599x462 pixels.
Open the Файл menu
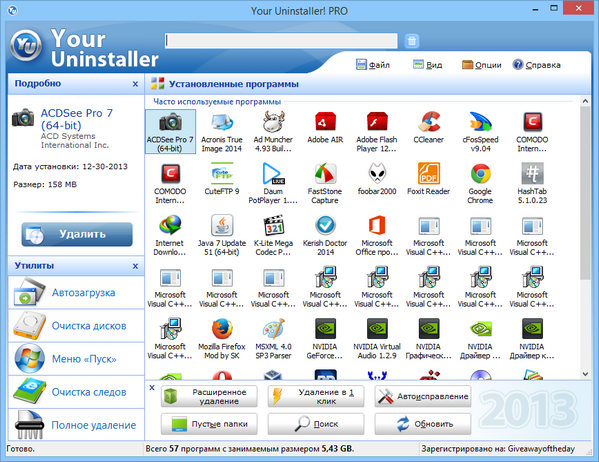(x=372, y=65)
